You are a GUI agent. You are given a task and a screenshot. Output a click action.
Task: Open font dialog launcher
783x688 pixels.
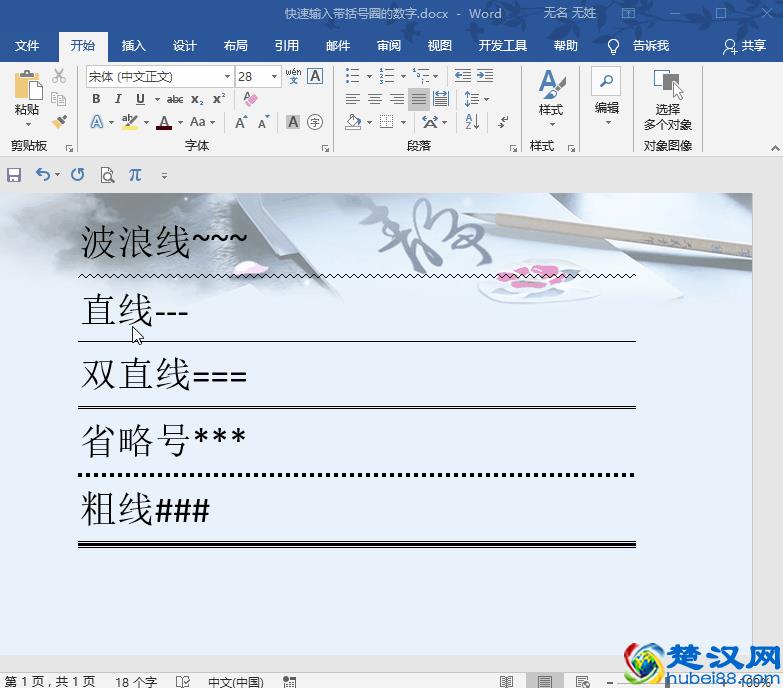[x=325, y=148]
